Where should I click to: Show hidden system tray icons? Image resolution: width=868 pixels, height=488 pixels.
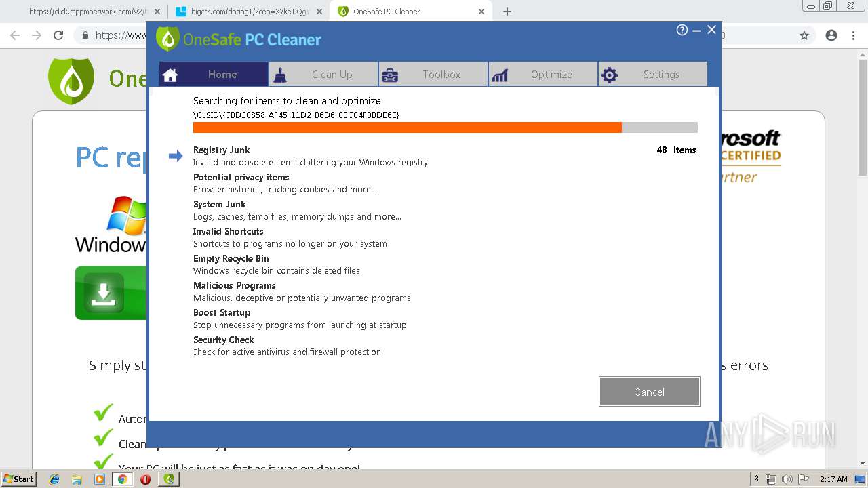tap(756, 479)
